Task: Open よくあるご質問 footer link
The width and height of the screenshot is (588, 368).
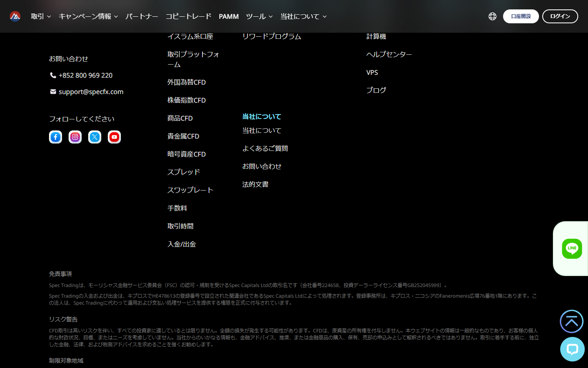Action: [x=265, y=148]
